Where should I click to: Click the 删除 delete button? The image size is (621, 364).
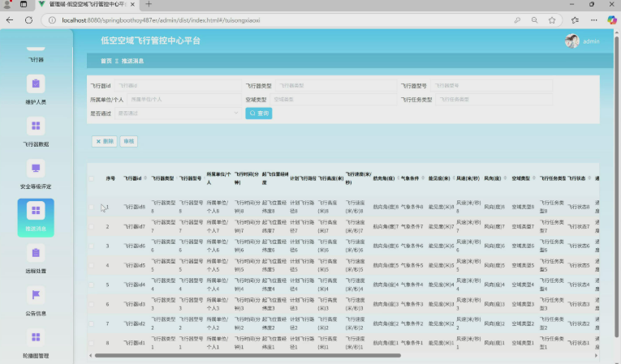(x=105, y=141)
